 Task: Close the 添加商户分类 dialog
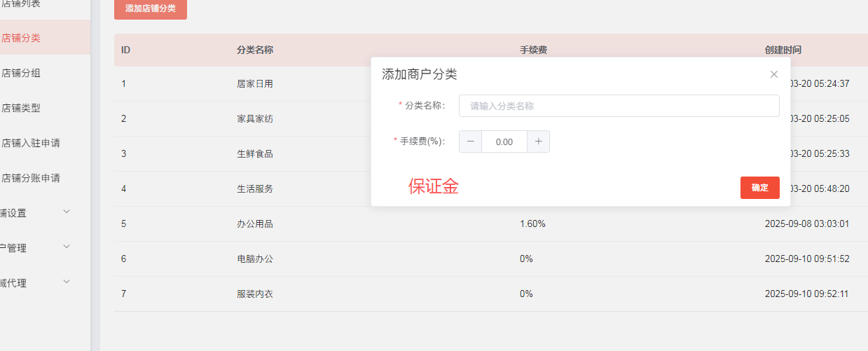point(774,74)
